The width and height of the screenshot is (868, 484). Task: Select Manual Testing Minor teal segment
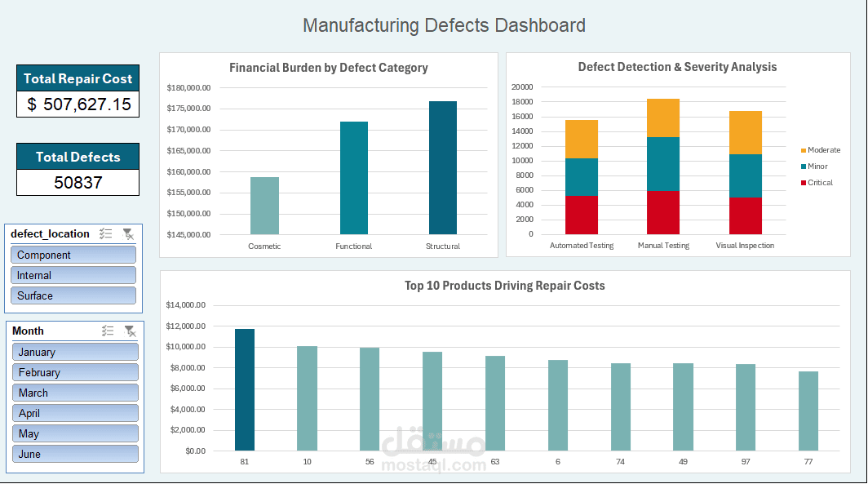click(663, 164)
